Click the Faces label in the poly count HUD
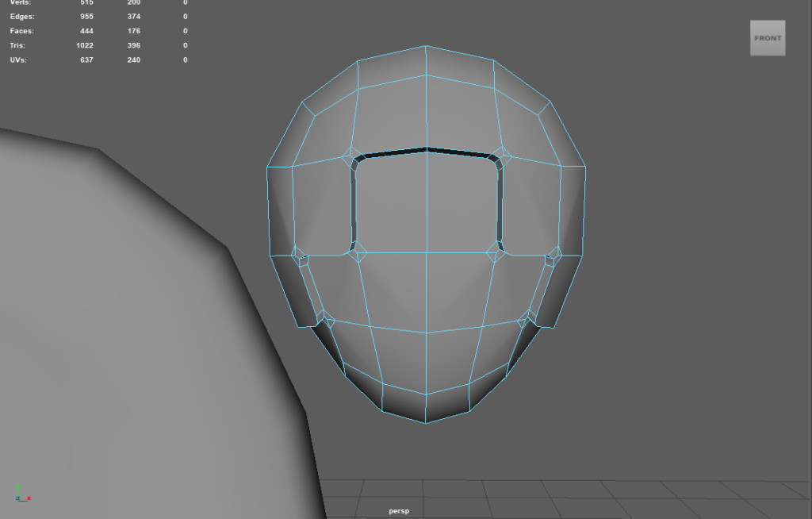The image size is (812, 519). click(22, 31)
